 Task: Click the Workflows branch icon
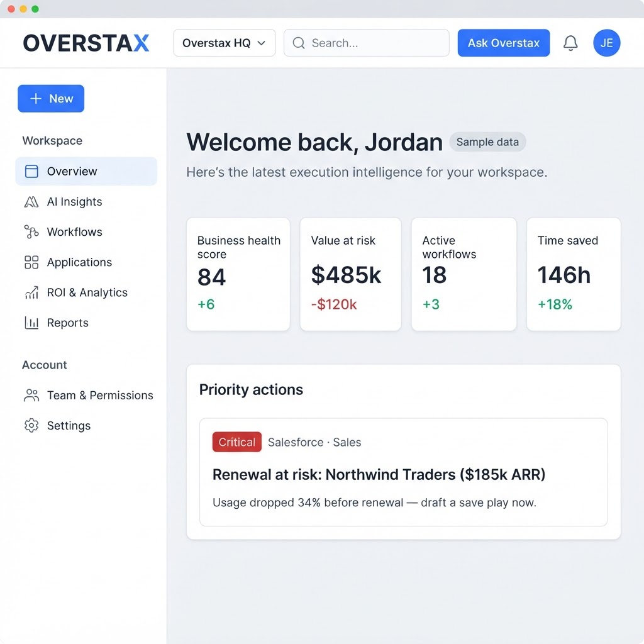click(31, 231)
